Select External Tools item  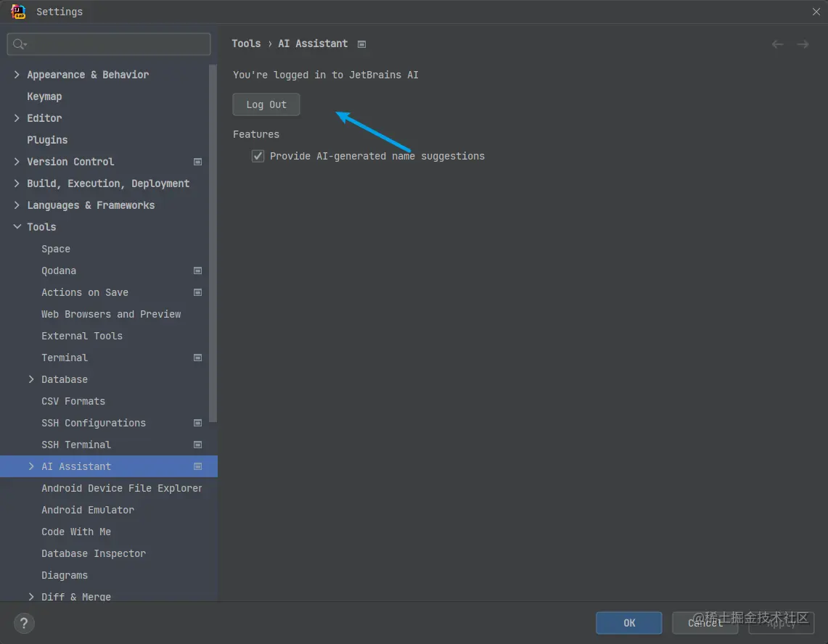82,336
